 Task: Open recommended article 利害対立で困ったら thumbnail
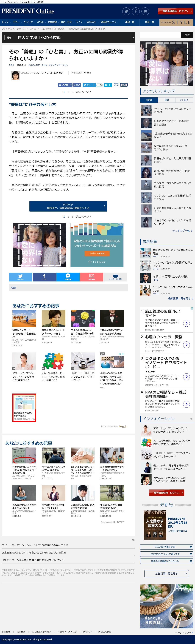pos(24,318)
